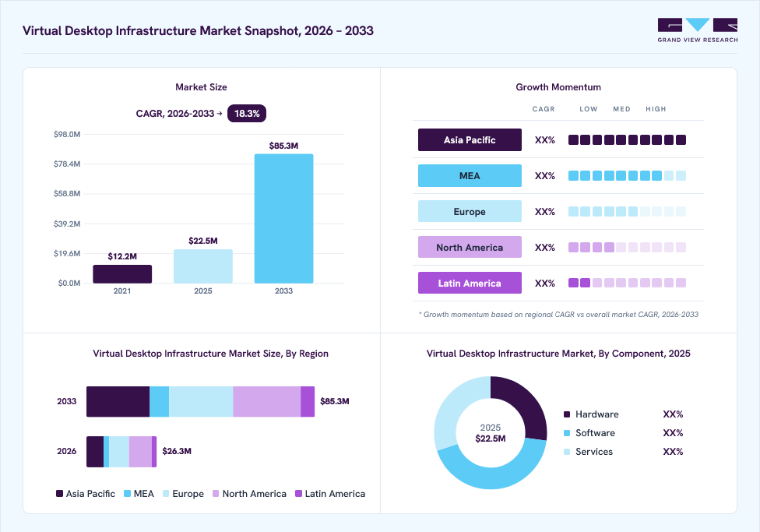Click the Latin America legend color swatch
The width and height of the screenshot is (760, 532).
[x=298, y=494]
